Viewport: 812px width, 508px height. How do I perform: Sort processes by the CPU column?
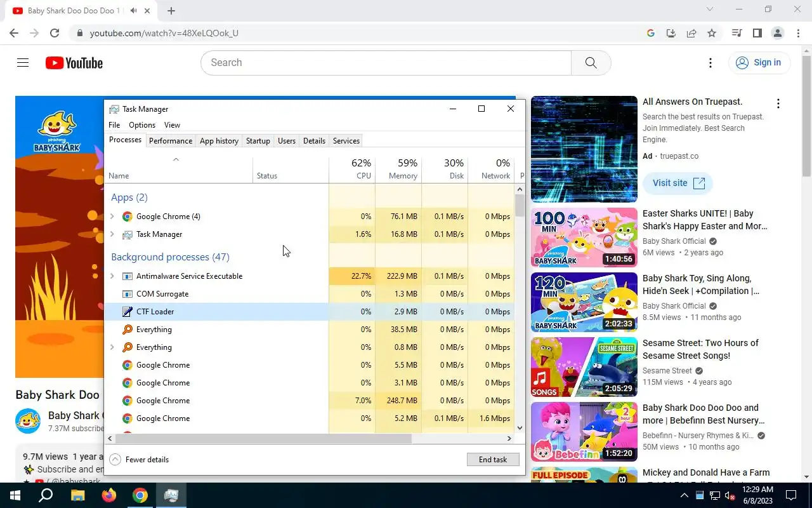click(x=352, y=169)
